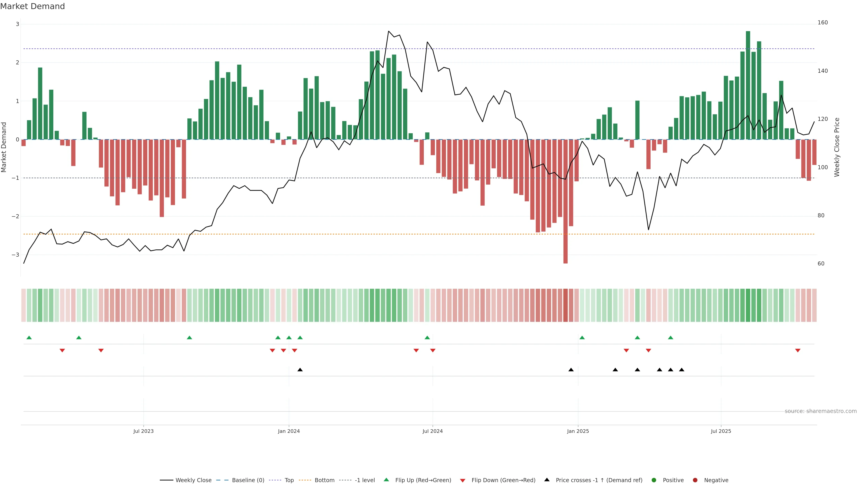This screenshot has height=488, width=868.
Task: Click red Negative circle legend icon
Action: click(695, 480)
